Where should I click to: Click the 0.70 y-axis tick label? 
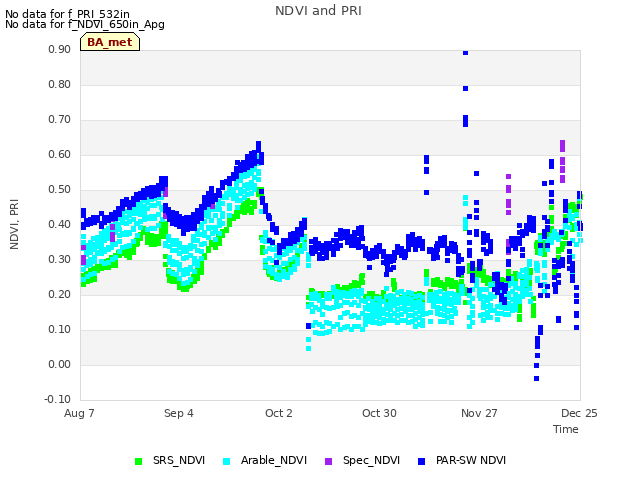click(x=60, y=120)
